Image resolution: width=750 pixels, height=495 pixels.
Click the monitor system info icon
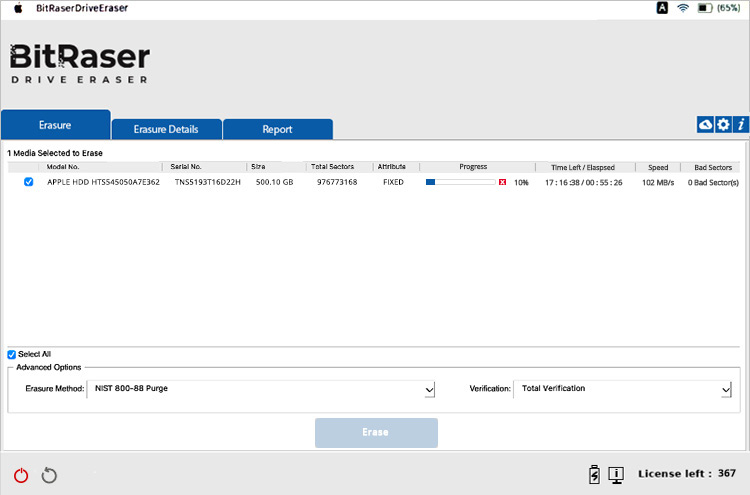pyautogui.click(x=616, y=474)
